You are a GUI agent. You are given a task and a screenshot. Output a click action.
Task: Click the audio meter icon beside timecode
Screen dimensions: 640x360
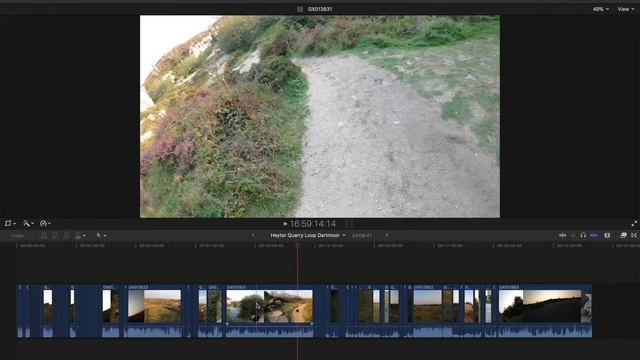pos(349,224)
